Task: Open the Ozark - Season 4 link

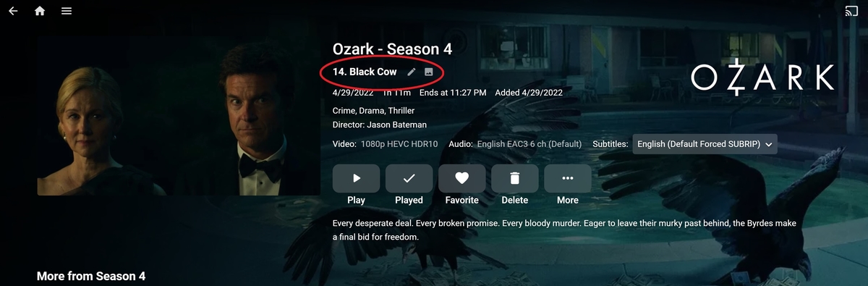Action: click(392, 49)
